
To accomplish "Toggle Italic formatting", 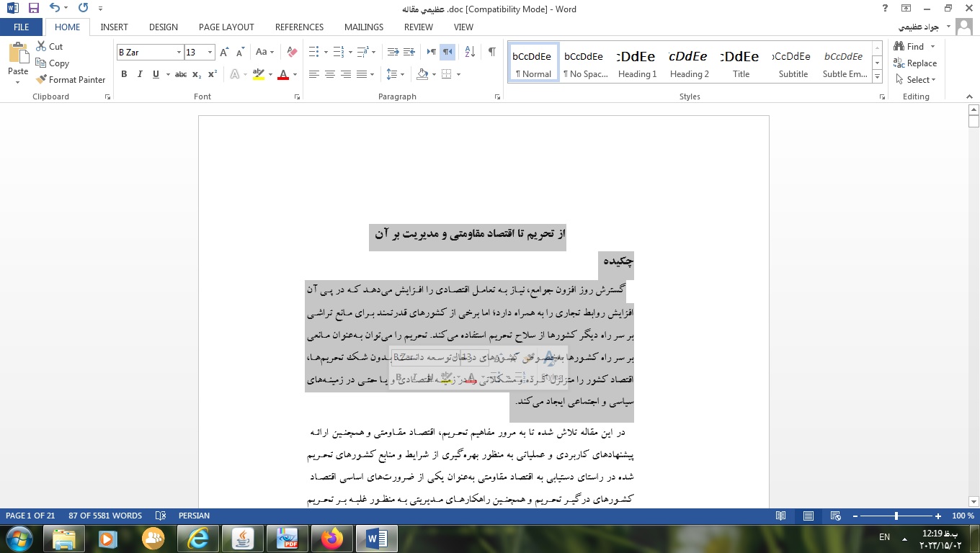I will pyautogui.click(x=140, y=74).
